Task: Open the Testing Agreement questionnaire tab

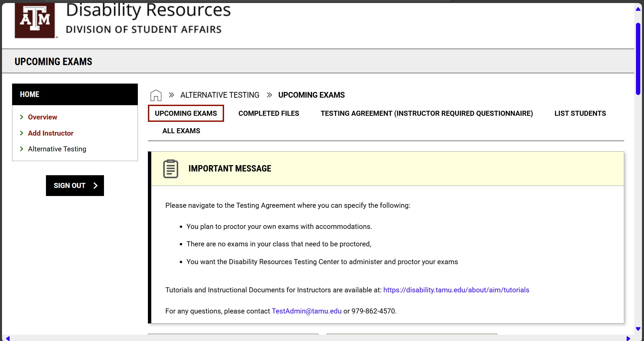Action: pos(427,113)
